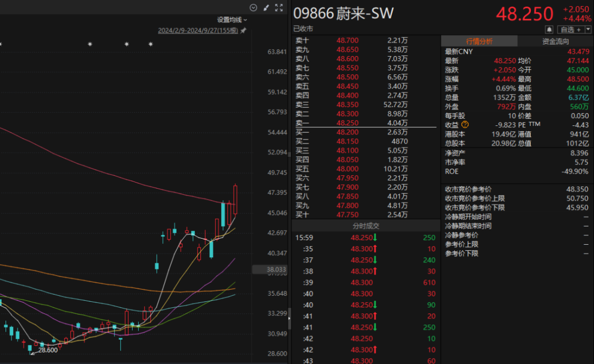The width and height of the screenshot is (594, 364).
Task: Click the 28.600 low price label
Action: pos(47,350)
